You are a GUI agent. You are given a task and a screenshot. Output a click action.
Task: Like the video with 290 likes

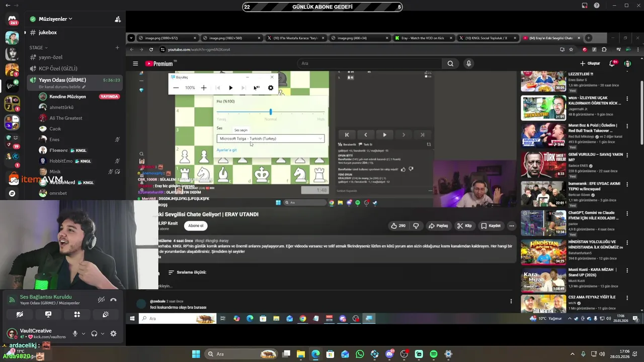pos(398,226)
